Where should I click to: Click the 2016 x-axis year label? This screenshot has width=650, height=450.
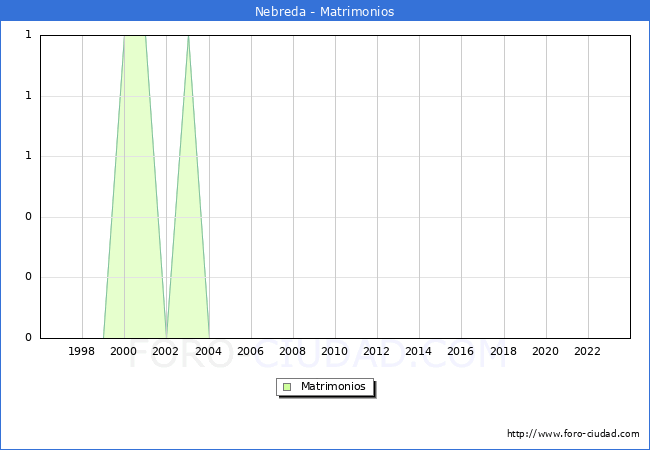(461, 351)
